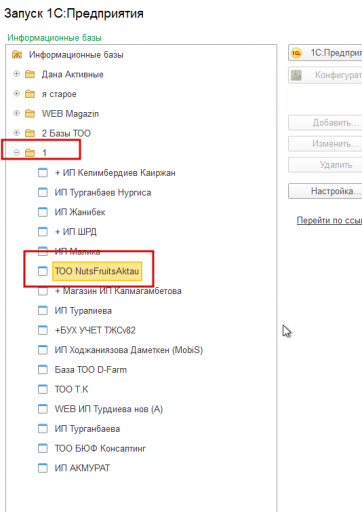The height and width of the screenshot is (512, 362).
Task: Select База ТОО D-Farm base
Action: tap(91, 370)
